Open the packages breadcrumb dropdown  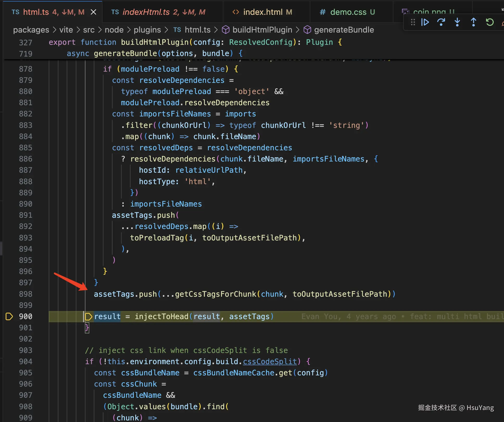31,30
